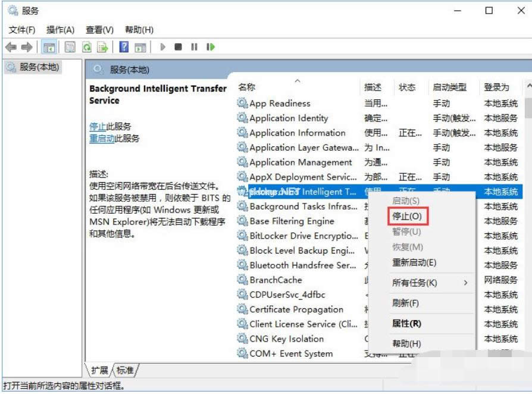Switch to the 标准 tab
The image size is (532, 394).
point(125,370)
